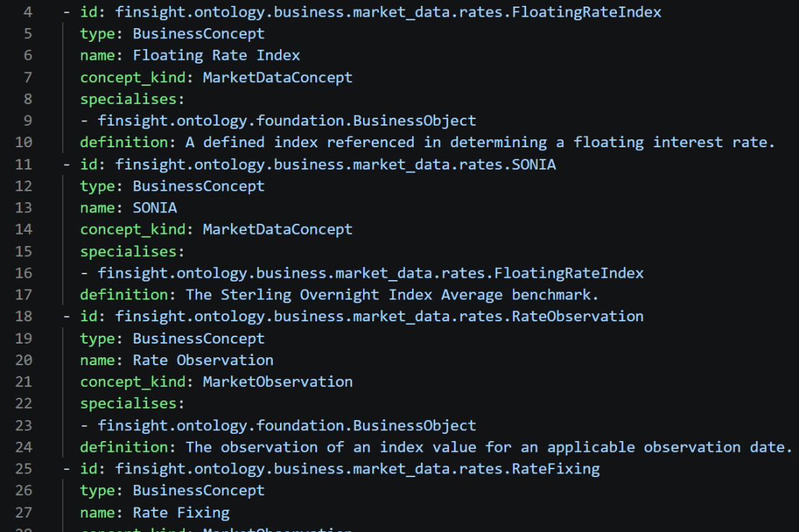
Task: Click 'name: SONIA' on line 13
Action: (128, 207)
